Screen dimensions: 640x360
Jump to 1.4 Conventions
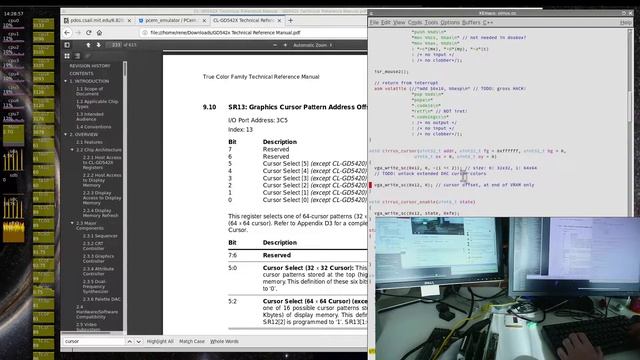(x=93, y=127)
